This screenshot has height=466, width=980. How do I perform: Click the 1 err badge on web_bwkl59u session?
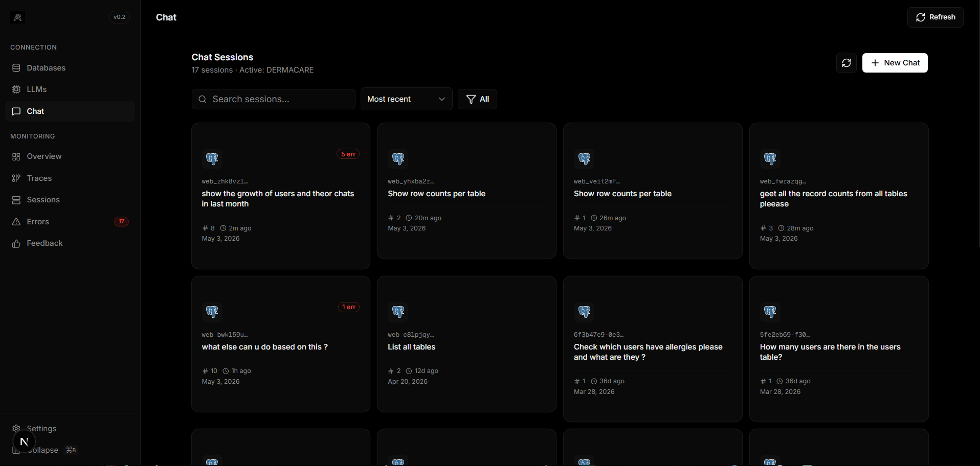pos(349,307)
